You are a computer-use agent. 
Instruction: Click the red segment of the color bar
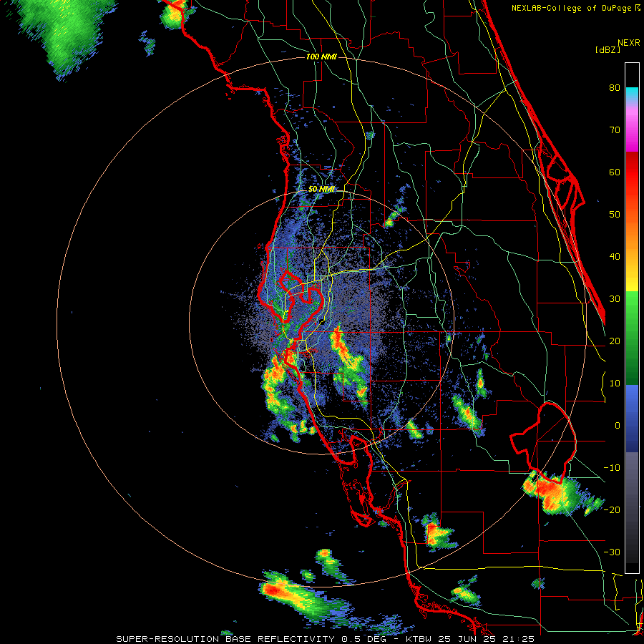click(x=632, y=172)
